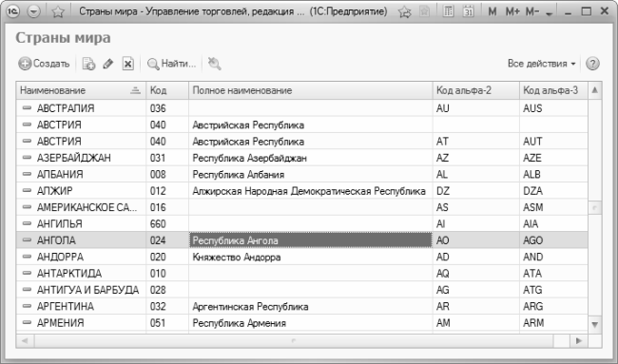Screen dimensions: 618x364
Task: Mark item for deletion icon
Action: click(128, 64)
